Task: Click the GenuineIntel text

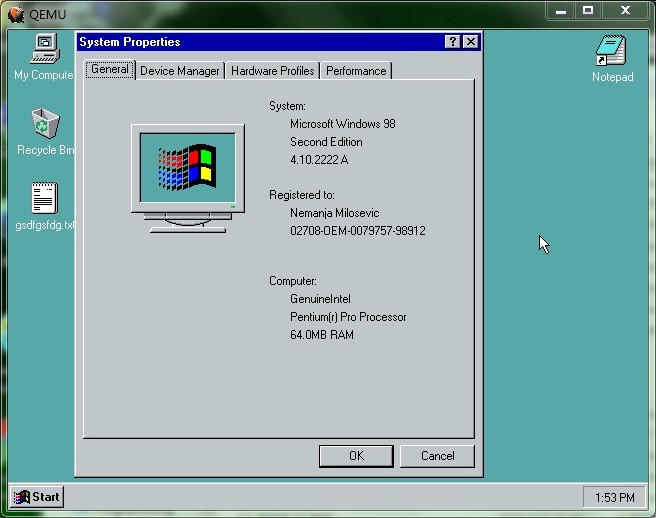Action: 320,299
